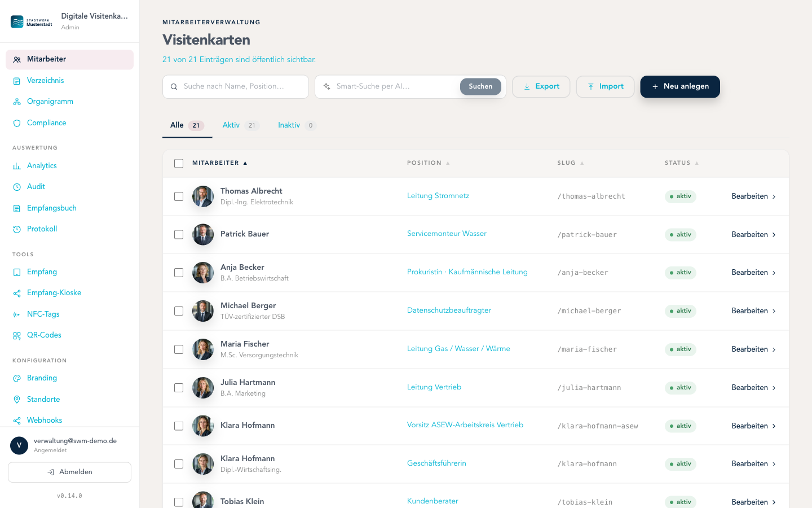Click the Branding palette icon
This screenshot has width=812, height=508.
click(17, 378)
